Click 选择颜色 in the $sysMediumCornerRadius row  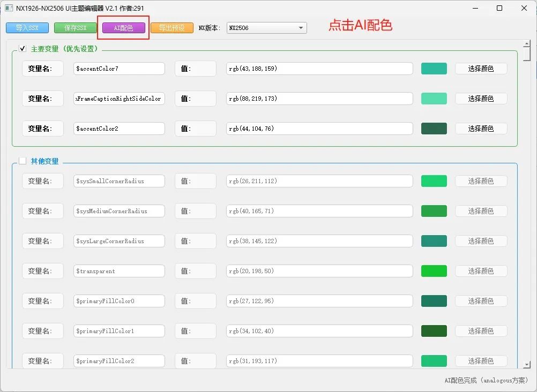tap(481, 211)
